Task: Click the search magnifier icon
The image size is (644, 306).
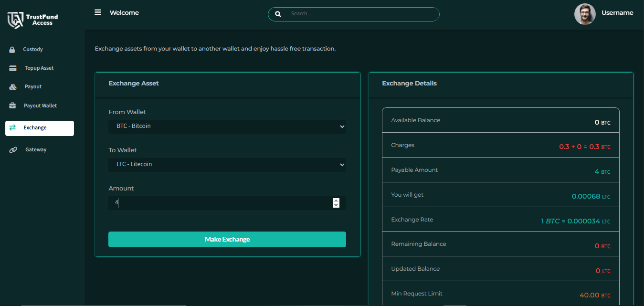Action: (278, 14)
